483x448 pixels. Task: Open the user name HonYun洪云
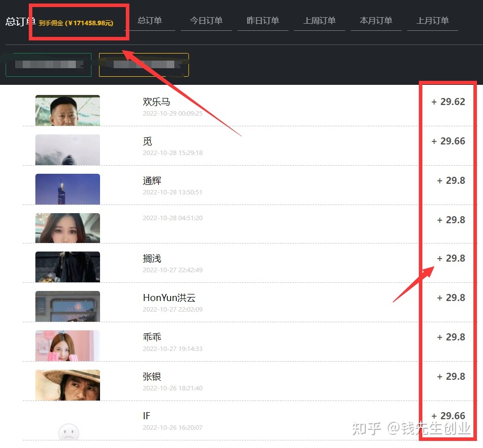(x=169, y=298)
